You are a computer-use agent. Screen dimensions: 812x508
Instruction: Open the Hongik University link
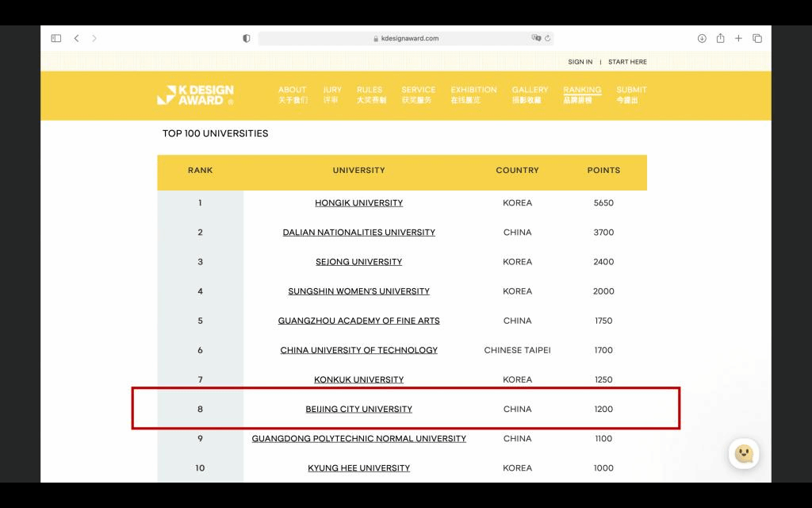(x=359, y=203)
